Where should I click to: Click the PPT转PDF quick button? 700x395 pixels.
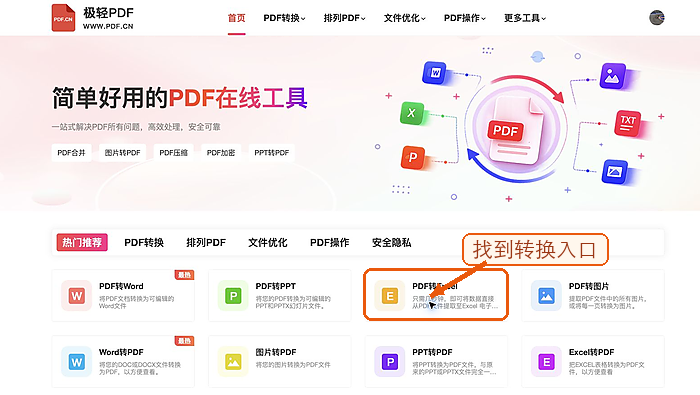pos(271,153)
